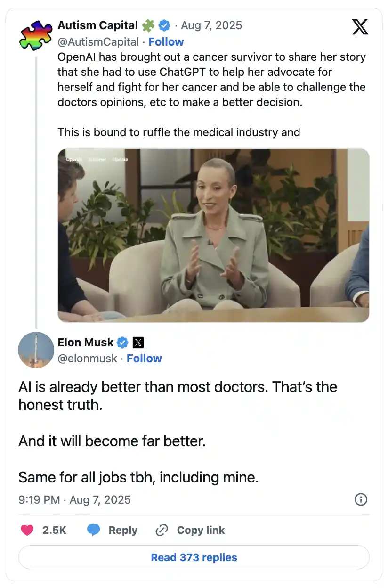Like the tweet with the pink heart
This screenshot has height=588, width=388.
click(27, 530)
